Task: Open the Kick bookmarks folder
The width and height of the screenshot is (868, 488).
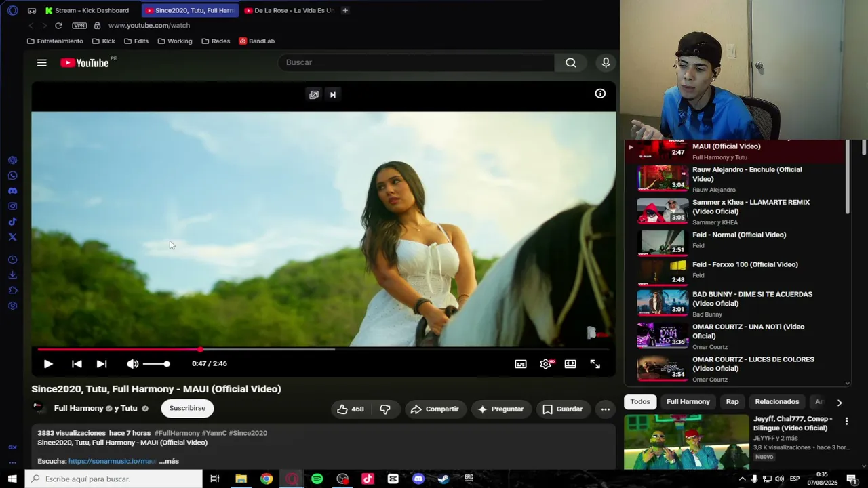Action: pyautogui.click(x=103, y=41)
